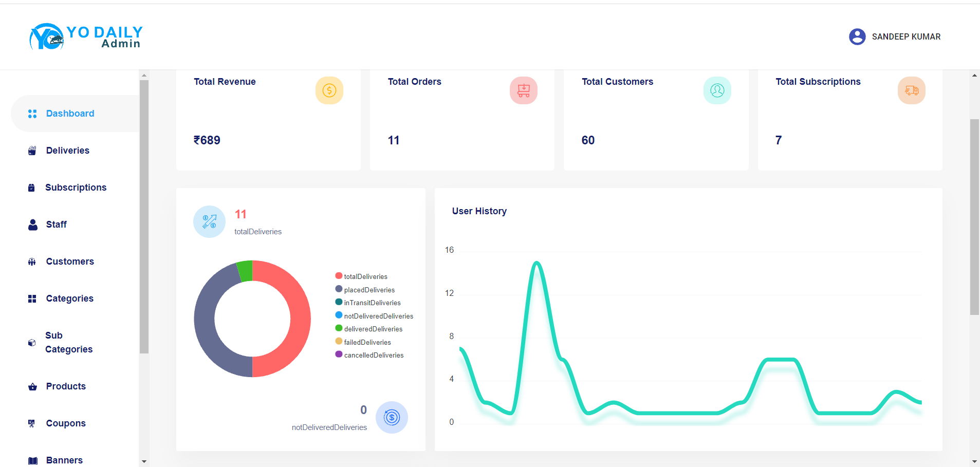Click the page scrollbar up arrow

974,76
